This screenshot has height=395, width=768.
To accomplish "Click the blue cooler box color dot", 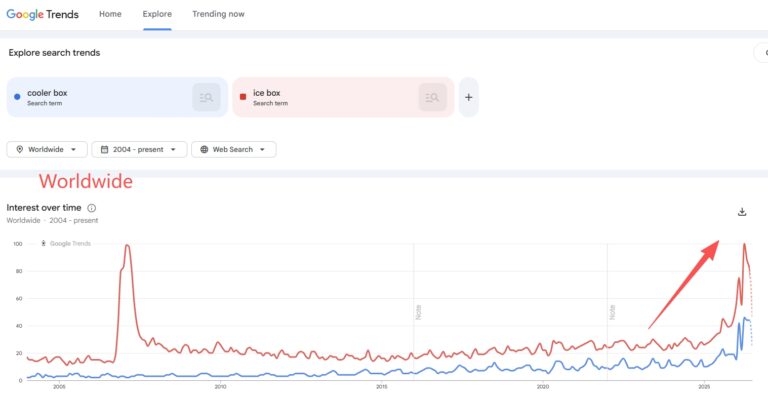I will pyautogui.click(x=17, y=97).
